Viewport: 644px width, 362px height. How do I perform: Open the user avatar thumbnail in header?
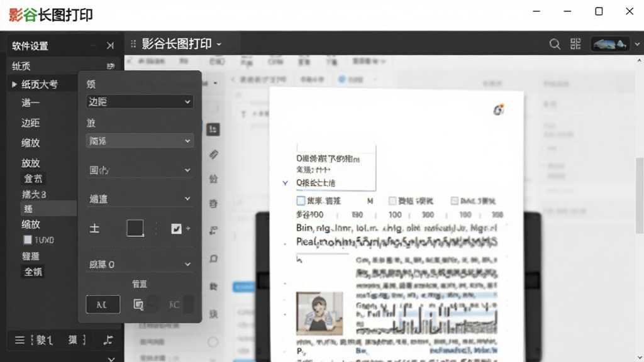click(x=610, y=44)
